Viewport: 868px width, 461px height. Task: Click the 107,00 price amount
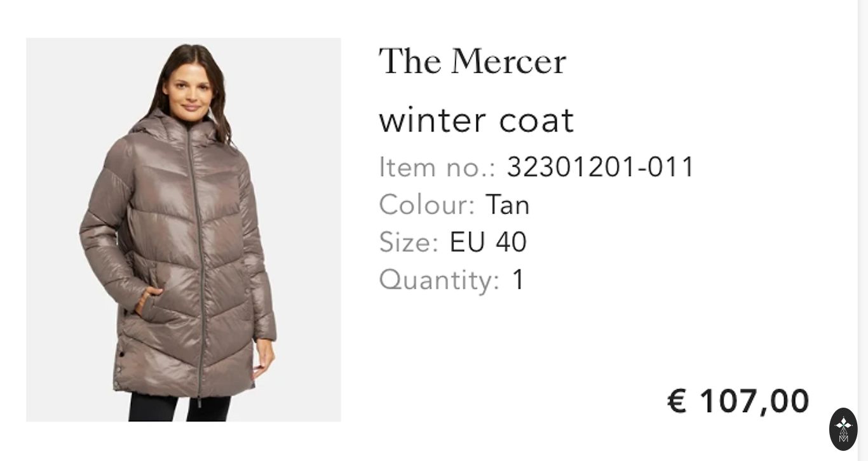click(x=754, y=401)
